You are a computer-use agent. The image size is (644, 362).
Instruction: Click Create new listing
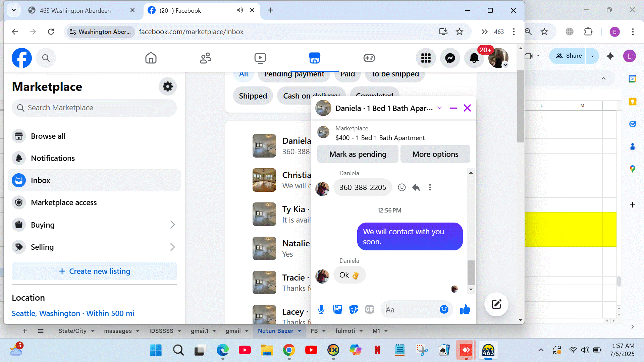tap(94, 271)
